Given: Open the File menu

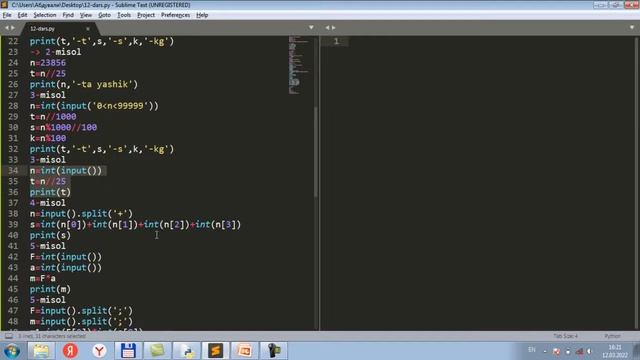Looking at the screenshot, I should tap(7, 15).
